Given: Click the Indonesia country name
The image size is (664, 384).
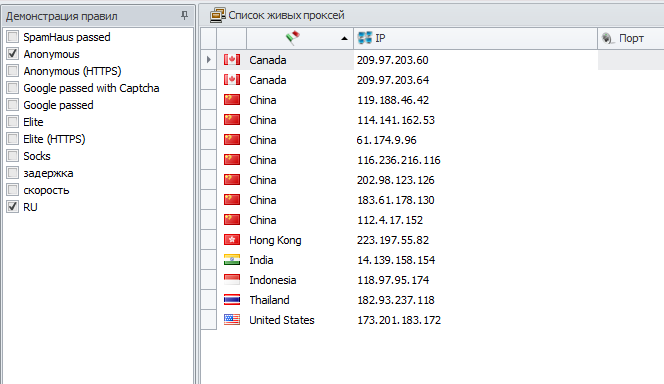Looking at the screenshot, I should point(272,280).
